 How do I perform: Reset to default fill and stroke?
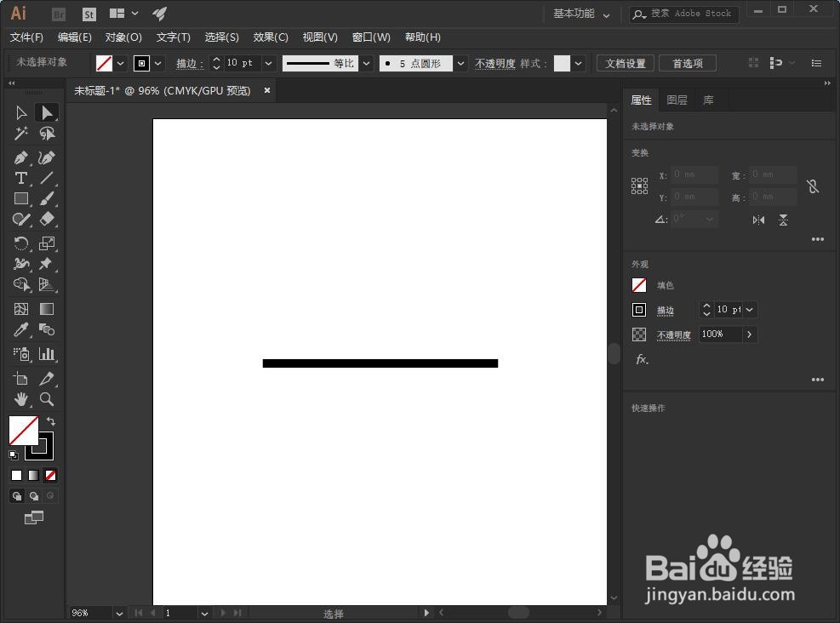[x=14, y=455]
